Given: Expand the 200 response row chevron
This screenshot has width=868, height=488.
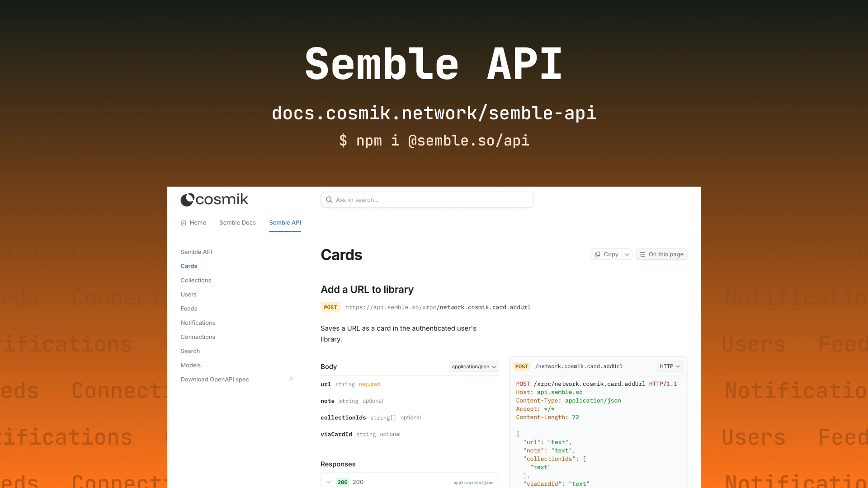Looking at the screenshot, I should (x=329, y=482).
